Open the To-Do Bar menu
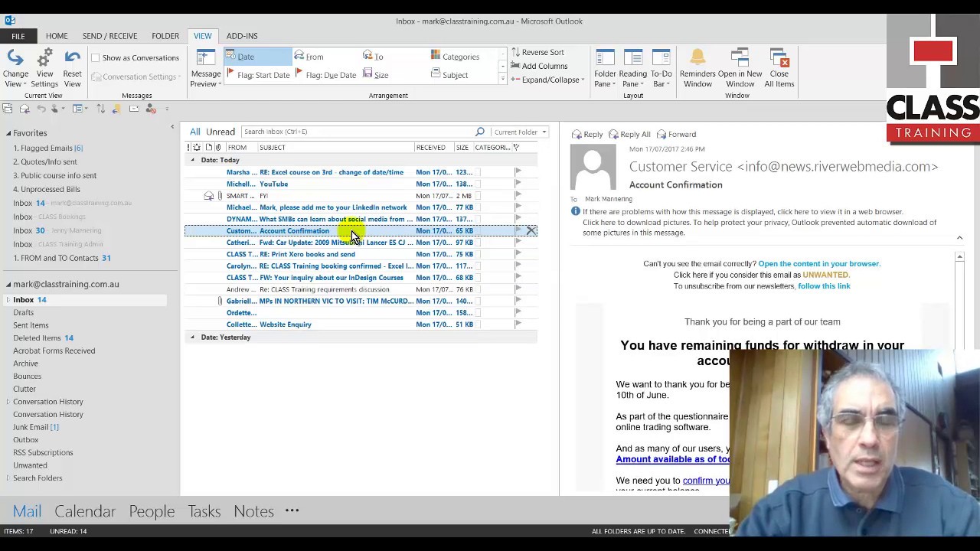 pos(661,69)
